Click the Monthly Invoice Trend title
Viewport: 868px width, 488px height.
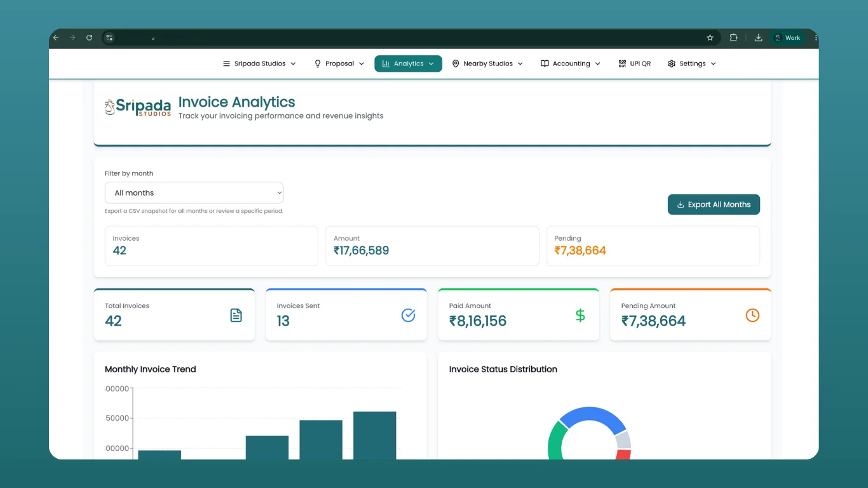150,369
